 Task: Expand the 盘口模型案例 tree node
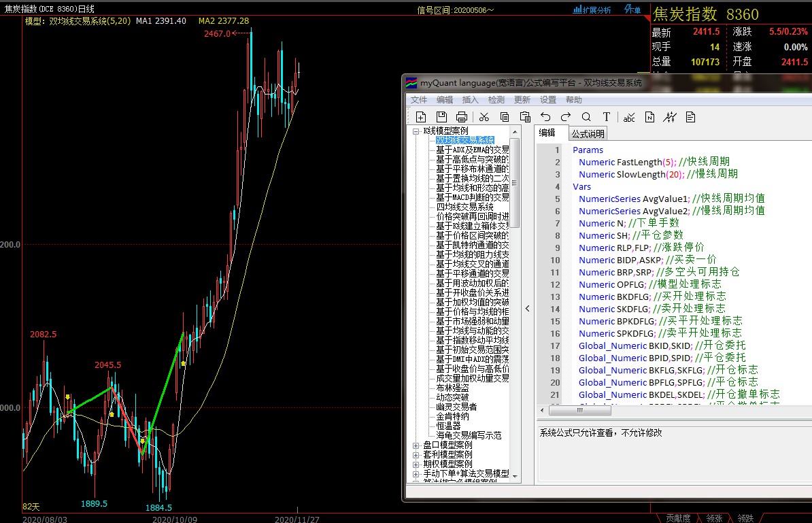tap(416, 445)
